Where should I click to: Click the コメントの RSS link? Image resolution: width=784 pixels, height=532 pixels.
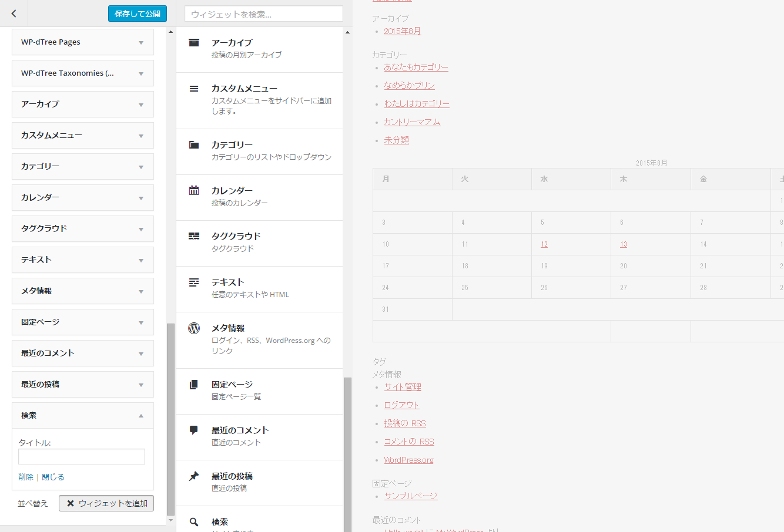point(409,442)
